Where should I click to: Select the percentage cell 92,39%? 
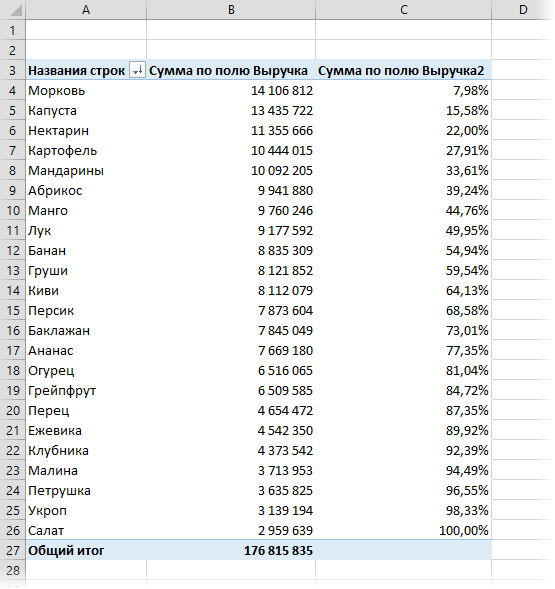tap(404, 450)
